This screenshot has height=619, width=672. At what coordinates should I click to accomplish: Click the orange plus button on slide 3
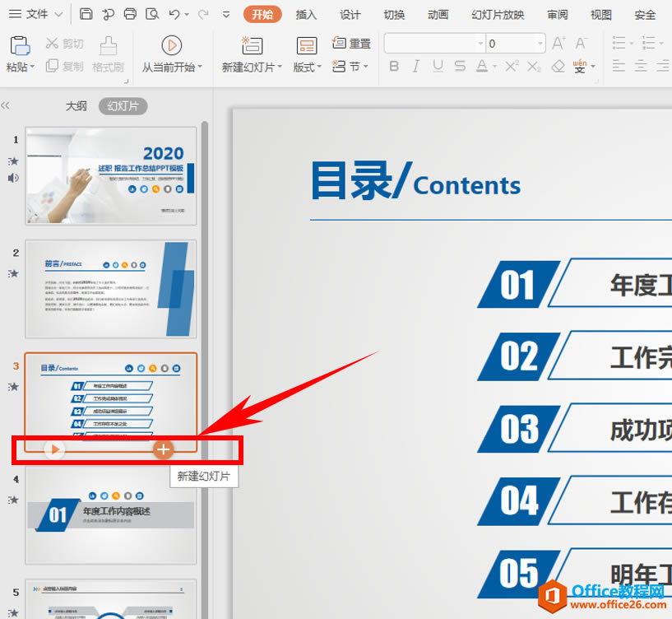pyautogui.click(x=164, y=449)
